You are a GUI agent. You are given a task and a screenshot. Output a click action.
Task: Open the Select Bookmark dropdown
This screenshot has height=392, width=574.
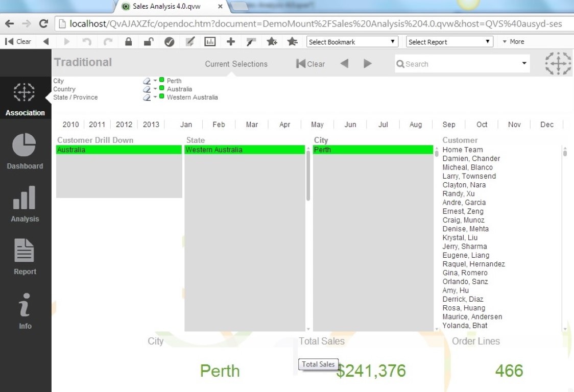[352, 42]
